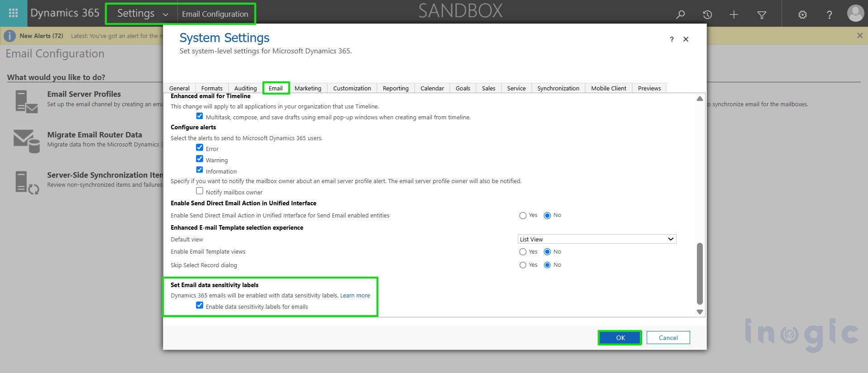Click the dialog scrollbar down arrow
The height and width of the screenshot is (373, 868).
coord(700,312)
